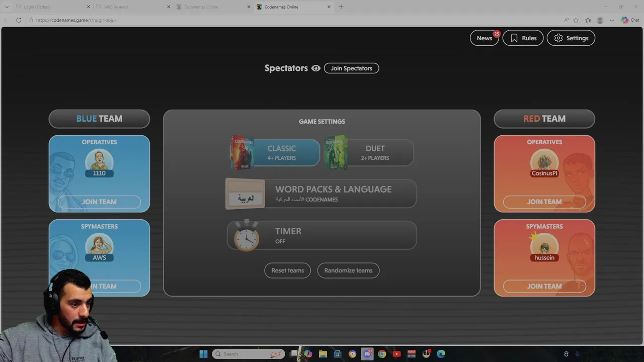Click the spectators eye icon
The image size is (644, 362).
[316, 68]
